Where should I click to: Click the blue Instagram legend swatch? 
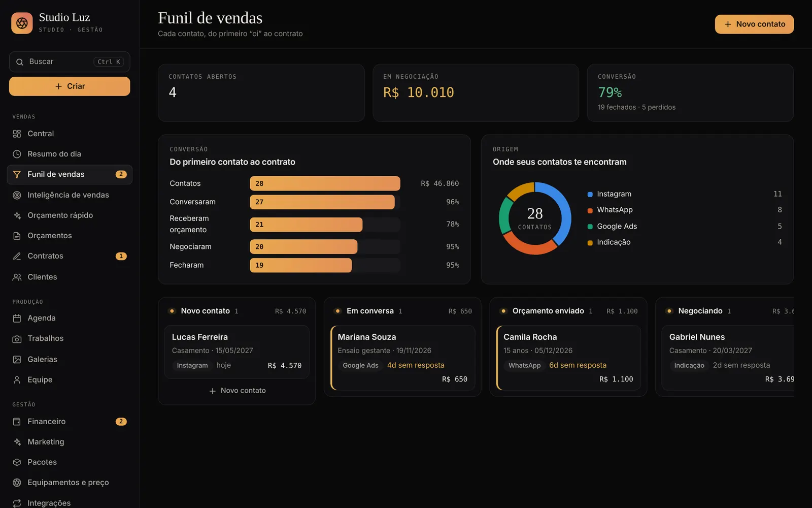click(x=590, y=194)
